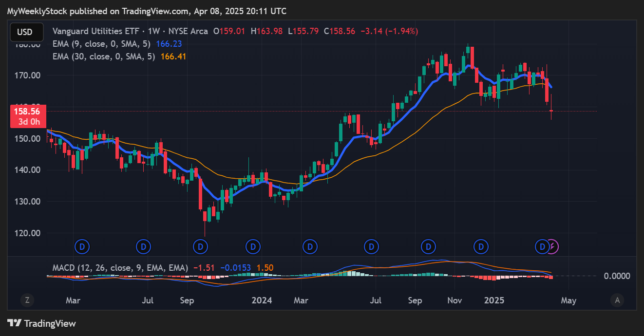Click the high price H163.98

coord(267,31)
